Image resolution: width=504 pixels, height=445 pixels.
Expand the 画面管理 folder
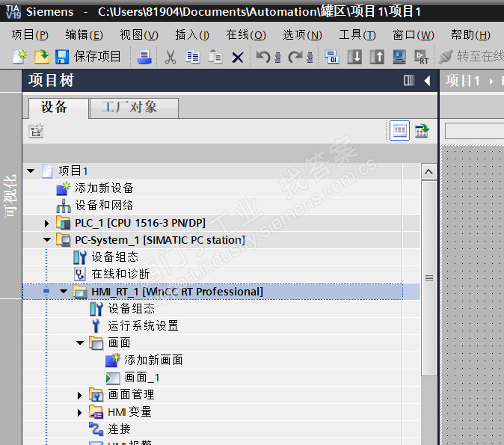tap(80, 395)
